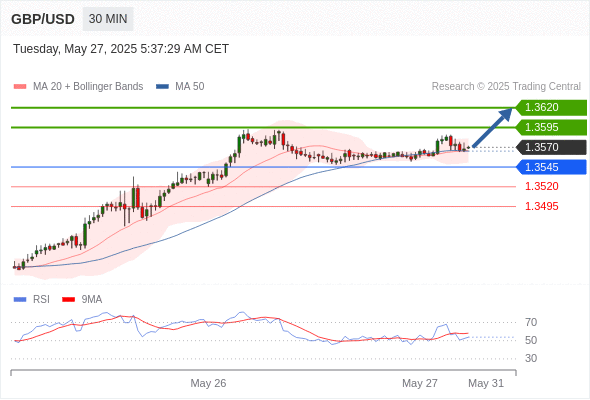
Task: Click the RSI legend label
Action: 41,300
